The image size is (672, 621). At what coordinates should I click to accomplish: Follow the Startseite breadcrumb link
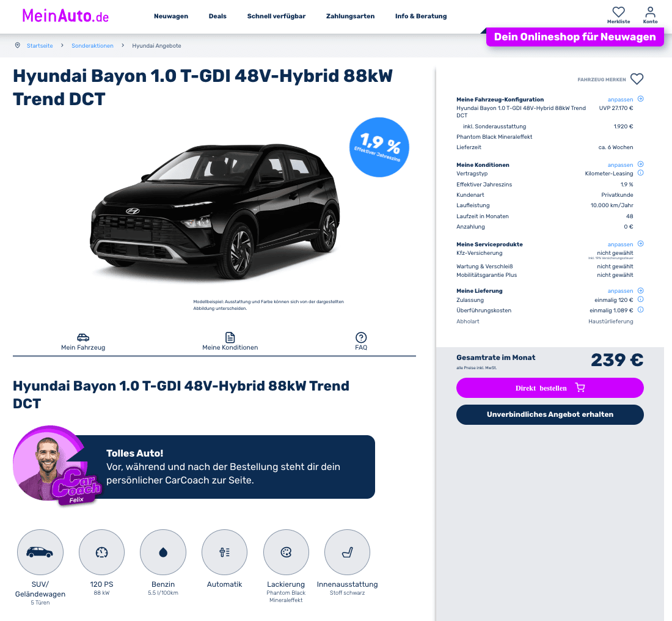[40, 46]
